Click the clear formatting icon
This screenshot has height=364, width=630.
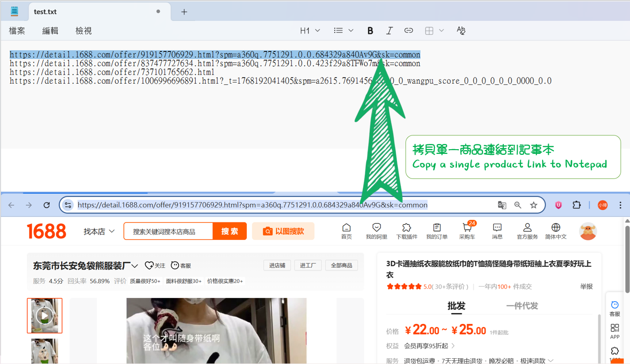click(461, 31)
